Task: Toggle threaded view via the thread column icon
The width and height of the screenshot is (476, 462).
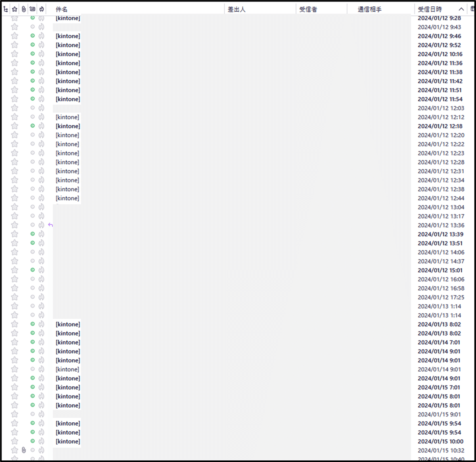Action: (x=6, y=9)
